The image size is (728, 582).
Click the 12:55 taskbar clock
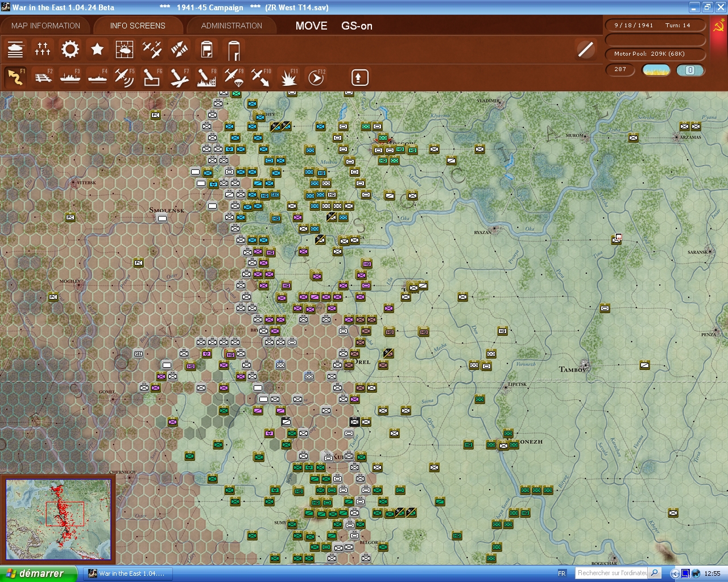click(x=712, y=573)
